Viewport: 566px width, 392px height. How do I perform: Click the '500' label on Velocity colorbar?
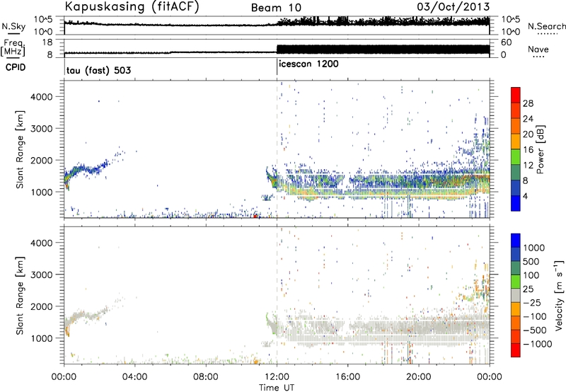pos(531,262)
